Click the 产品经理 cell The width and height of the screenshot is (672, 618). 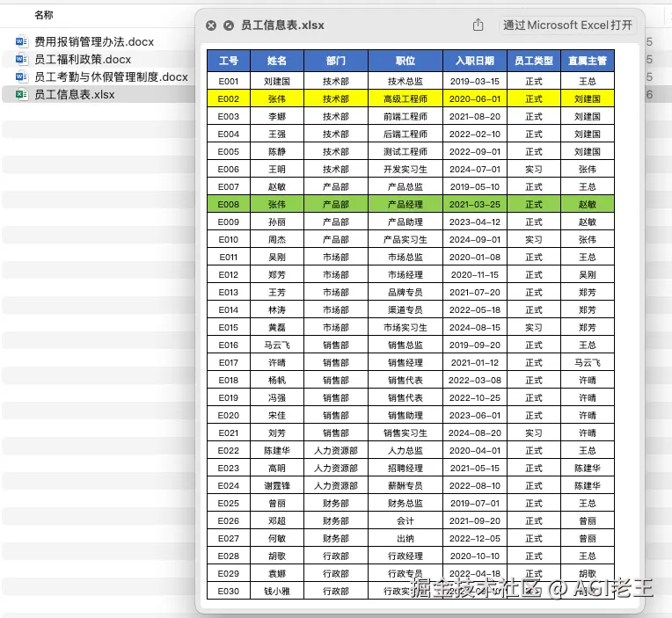[x=405, y=204]
